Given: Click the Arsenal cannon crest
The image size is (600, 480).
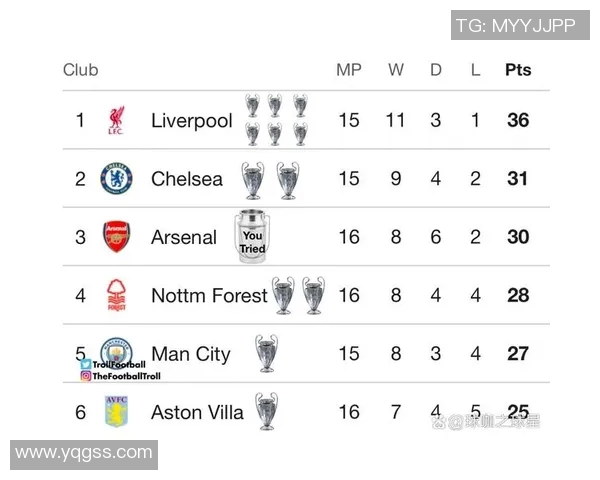Looking at the screenshot, I should [116, 237].
